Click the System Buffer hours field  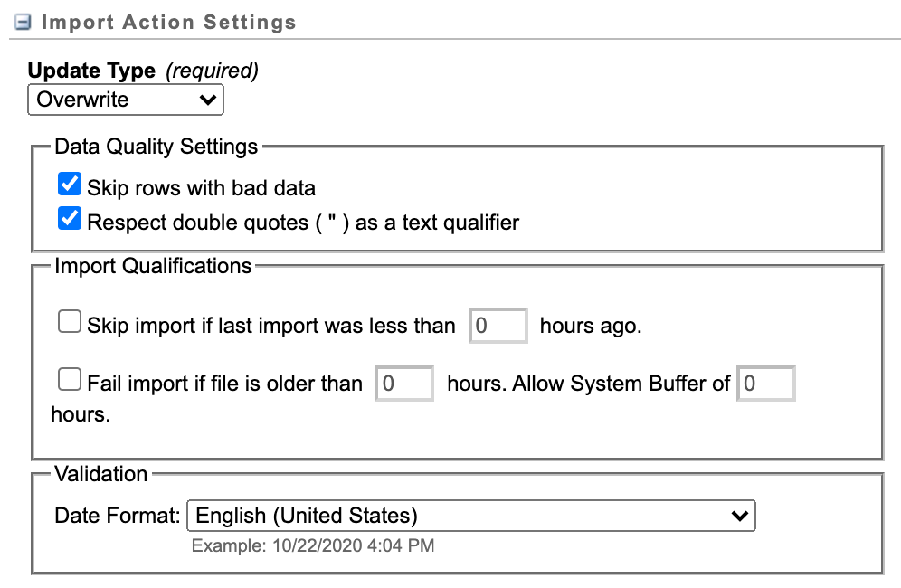click(766, 384)
